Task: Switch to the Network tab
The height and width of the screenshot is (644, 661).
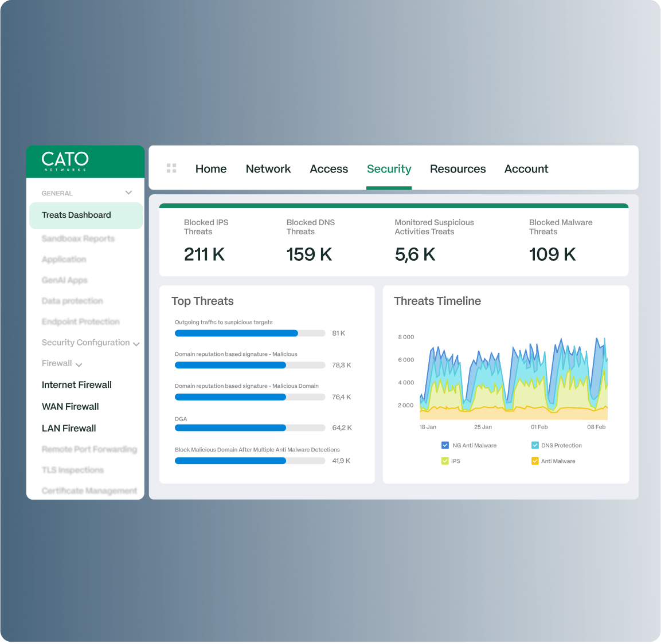Action: pos(268,169)
